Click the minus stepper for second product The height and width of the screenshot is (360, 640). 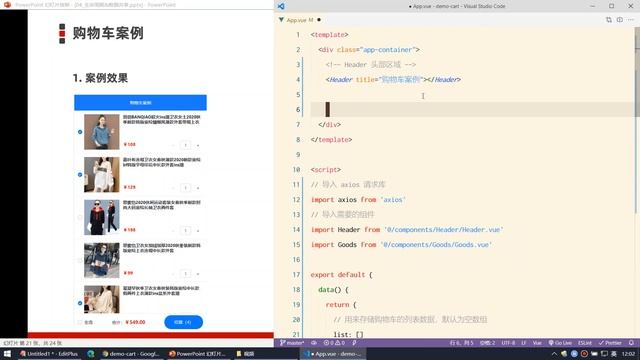click(173, 188)
